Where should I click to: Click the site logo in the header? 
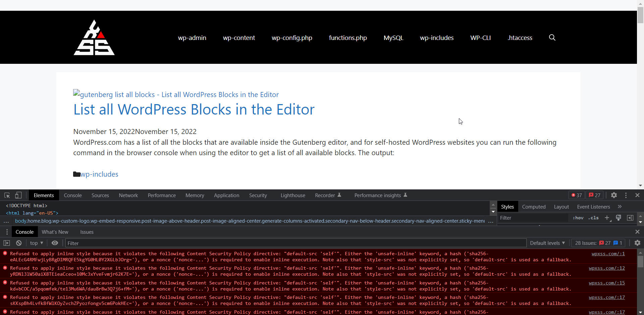tap(94, 37)
